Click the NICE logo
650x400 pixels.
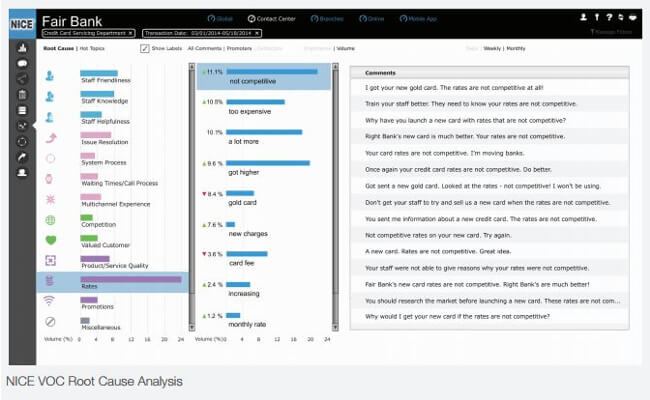[x=22, y=24]
